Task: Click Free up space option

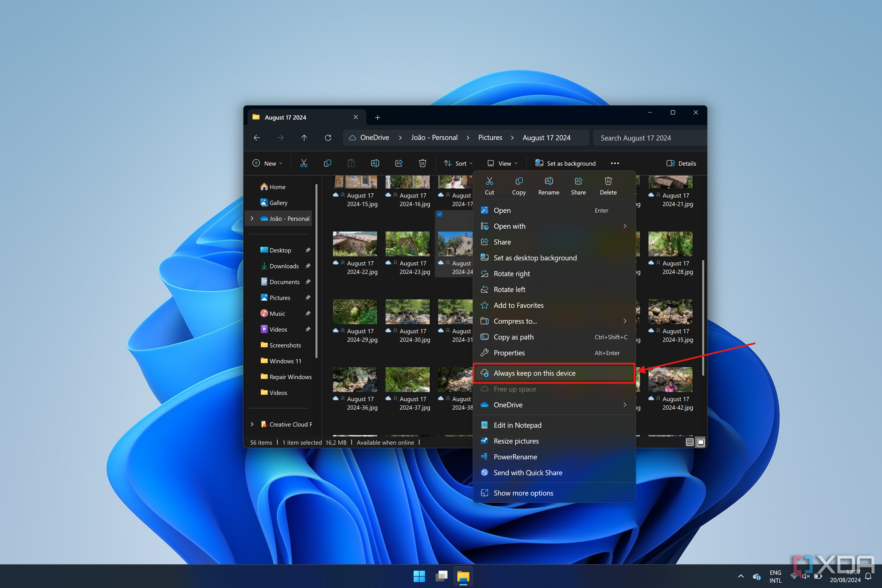Action: click(515, 388)
